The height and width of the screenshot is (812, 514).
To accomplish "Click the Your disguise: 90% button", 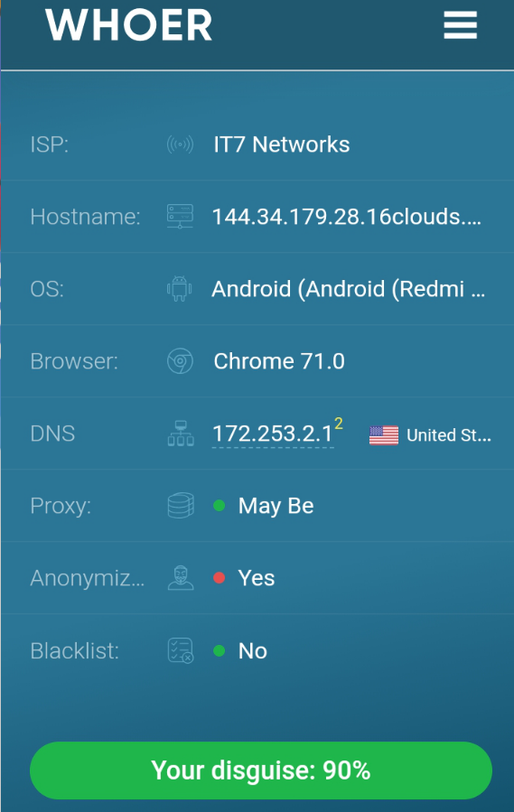I will coord(261,770).
